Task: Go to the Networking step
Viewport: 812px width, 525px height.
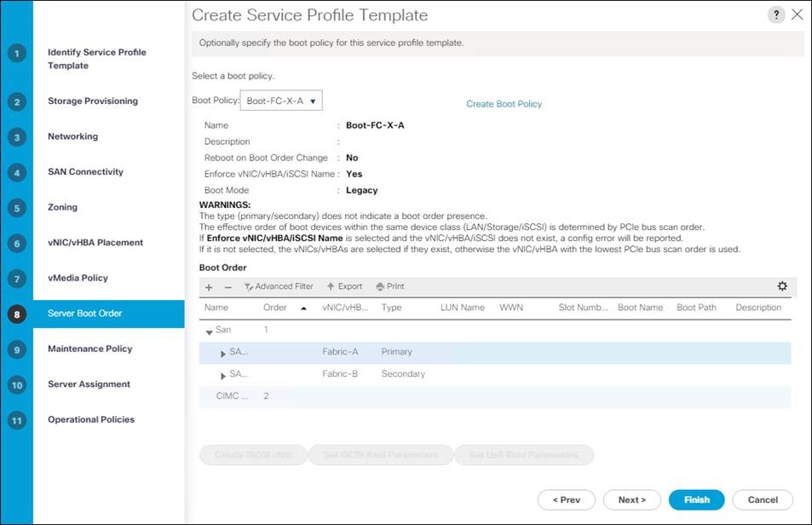Action: pyautogui.click(x=72, y=136)
